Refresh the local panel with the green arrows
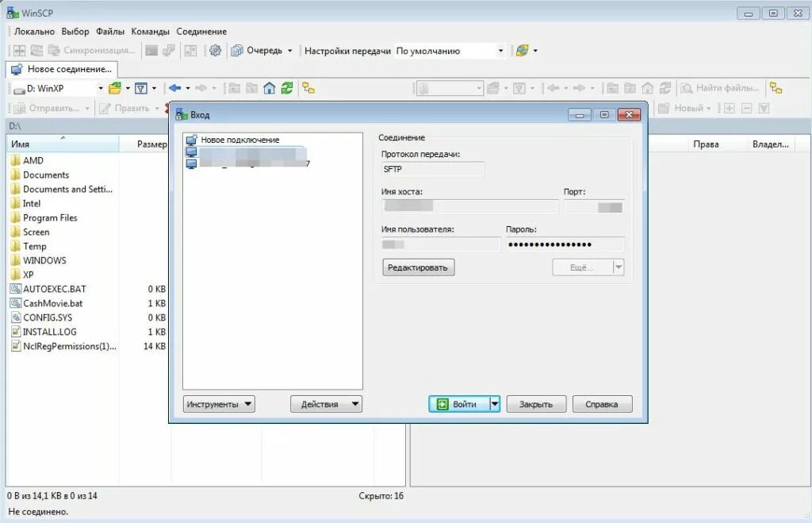812x523 pixels. [x=287, y=88]
